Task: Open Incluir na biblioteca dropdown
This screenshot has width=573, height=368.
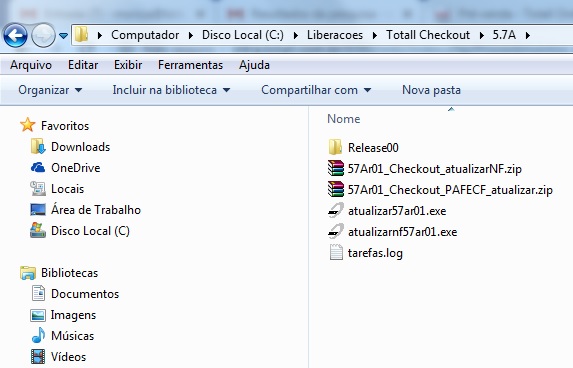Action: click(x=171, y=90)
